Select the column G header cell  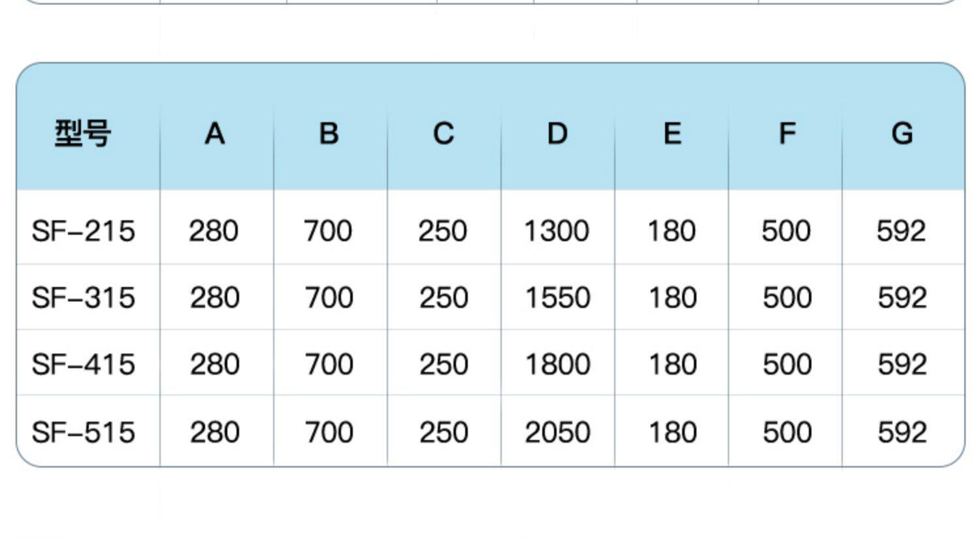(x=902, y=134)
